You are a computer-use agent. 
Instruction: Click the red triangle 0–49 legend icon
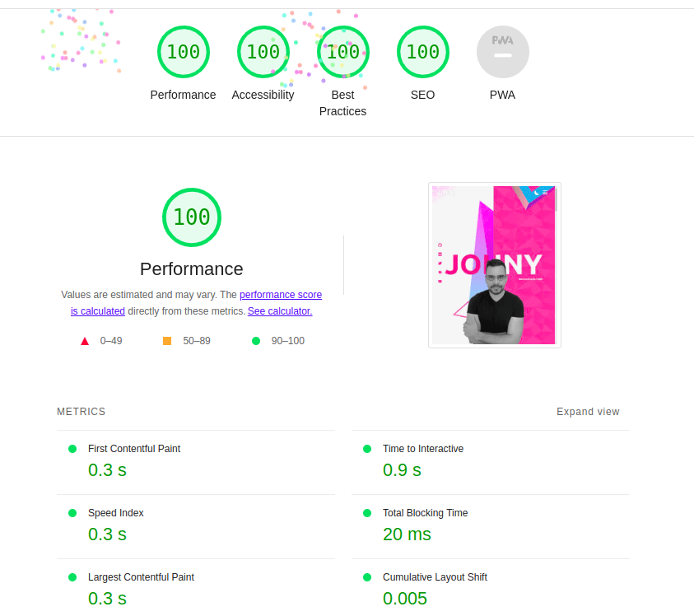tap(85, 341)
